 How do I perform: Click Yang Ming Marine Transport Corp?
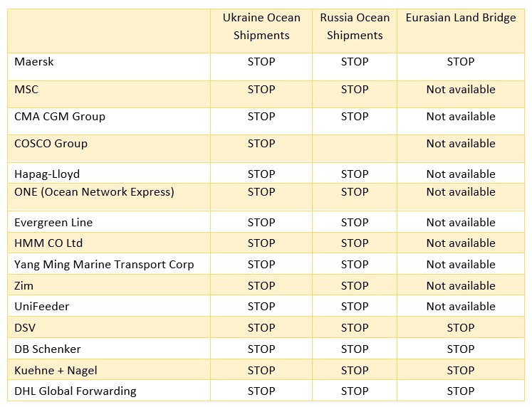(x=104, y=265)
